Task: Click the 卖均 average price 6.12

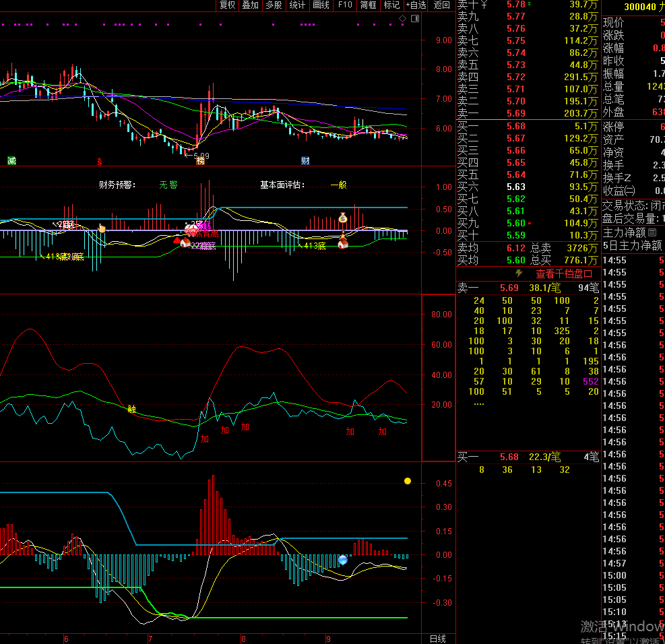Action: pos(515,248)
